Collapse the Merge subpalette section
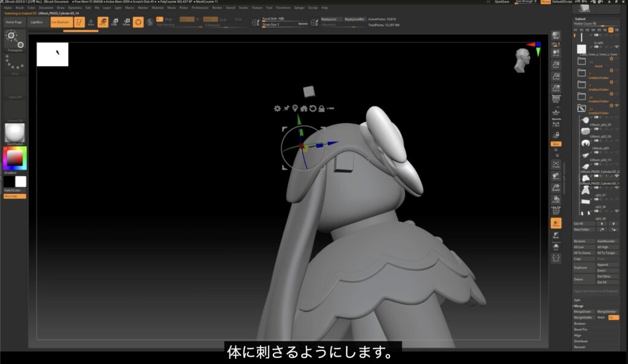The height and width of the screenshot is (364, 628). (578, 306)
